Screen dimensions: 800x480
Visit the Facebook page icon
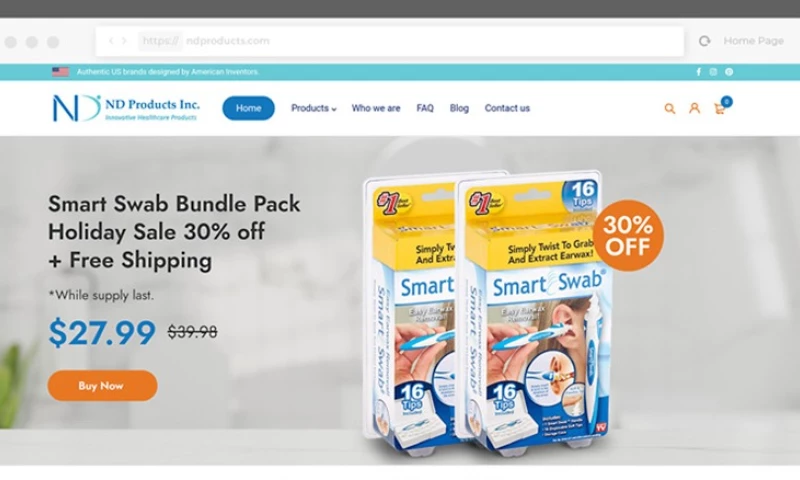point(698,72)
